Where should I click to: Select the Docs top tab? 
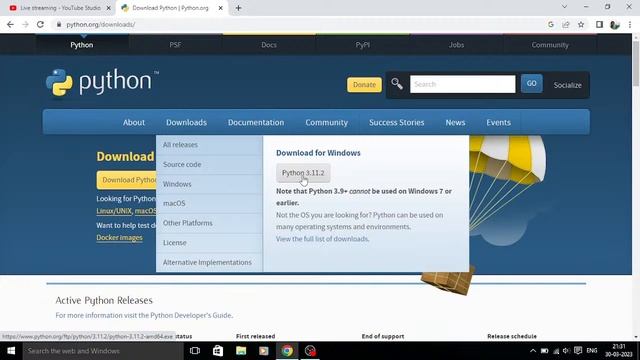click(269, 45)
